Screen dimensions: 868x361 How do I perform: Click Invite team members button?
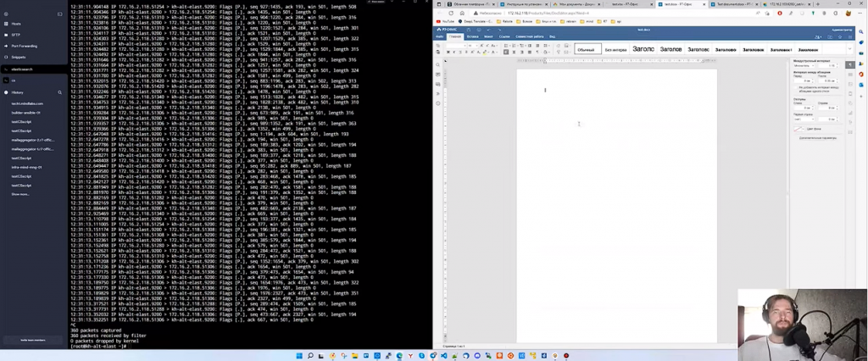point(33,340)
